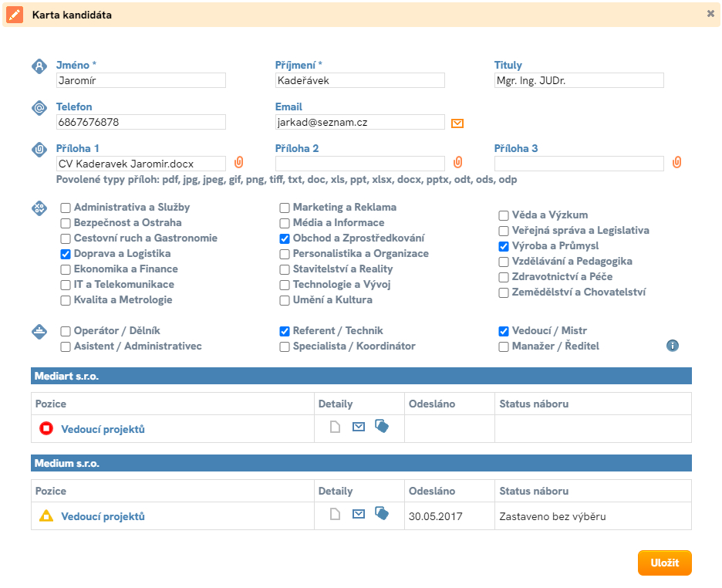Click the blue info icon near Manažer / Ředitel
The image size is (722, 588).
pyautogui.click(x=672, y=346)
